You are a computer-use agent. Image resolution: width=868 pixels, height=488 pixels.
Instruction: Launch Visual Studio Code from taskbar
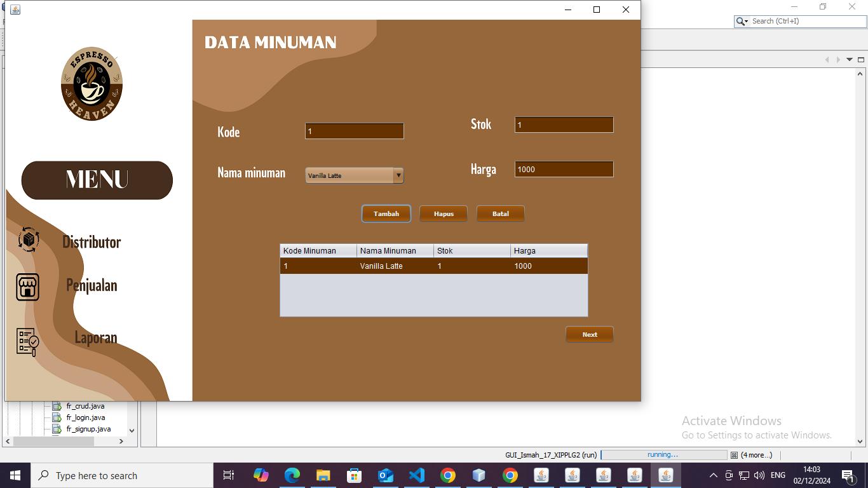coord(417,475)
